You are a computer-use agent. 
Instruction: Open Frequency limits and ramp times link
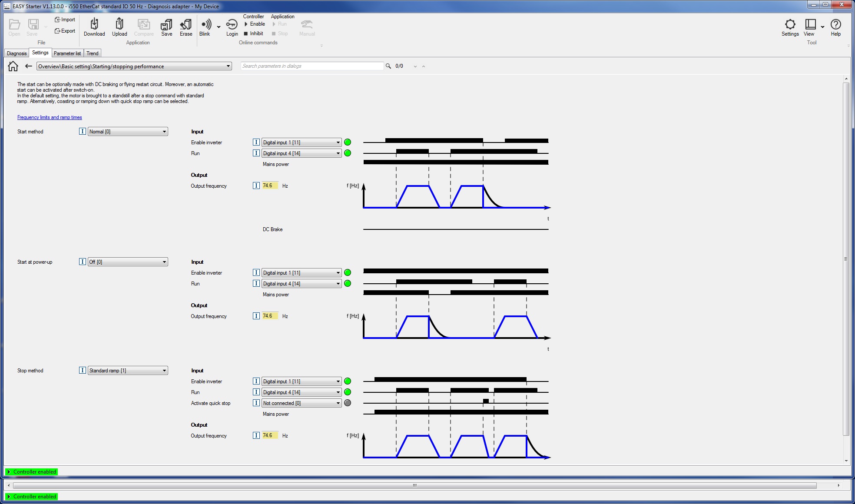click(x=50, y=117)
